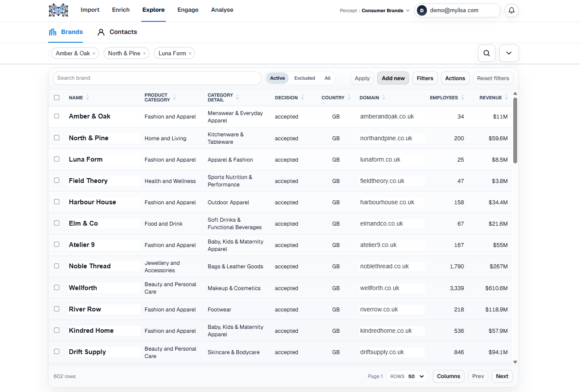The width and height of the screenshot is (580, 392).
Task: Check the Drift Supply row checkbox
Action: (x=57, y=351)
